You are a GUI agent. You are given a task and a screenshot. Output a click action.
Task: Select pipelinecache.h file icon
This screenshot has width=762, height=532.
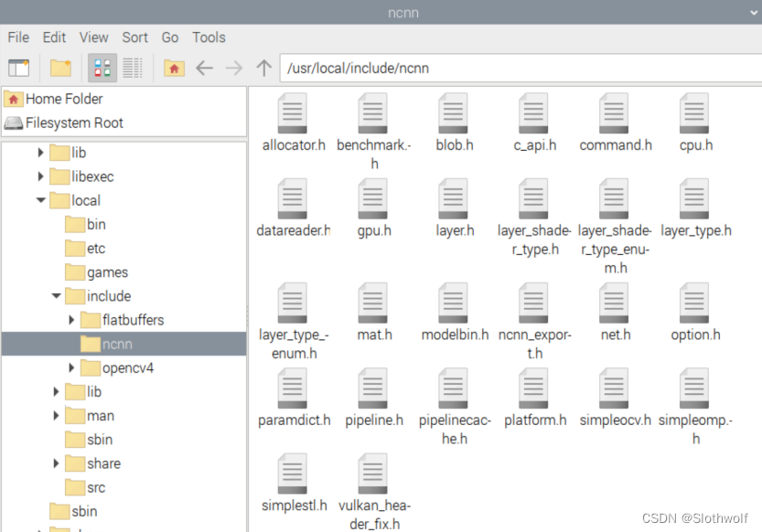[453, 388]
